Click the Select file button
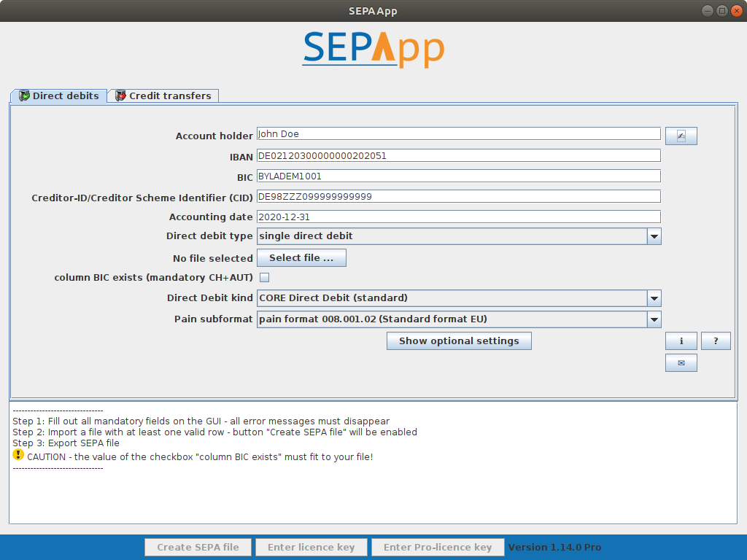This screenshot has width=747, height=560. (301, 258)
